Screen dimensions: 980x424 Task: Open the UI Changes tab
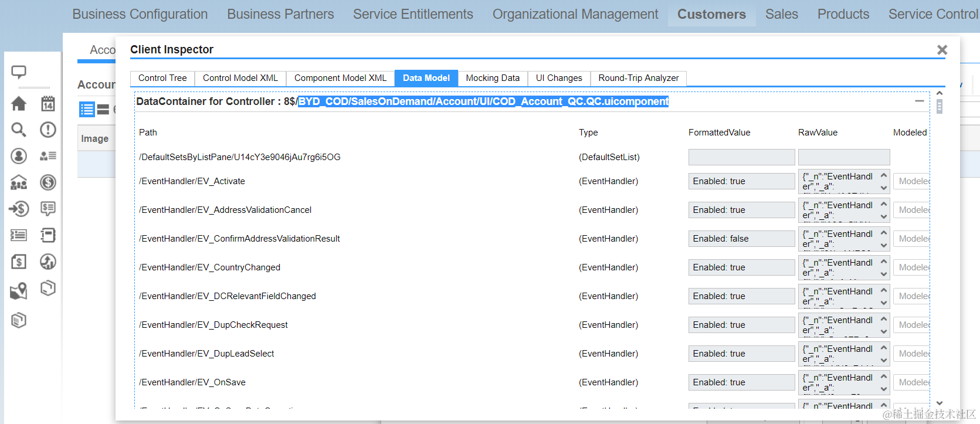[559, 78]
